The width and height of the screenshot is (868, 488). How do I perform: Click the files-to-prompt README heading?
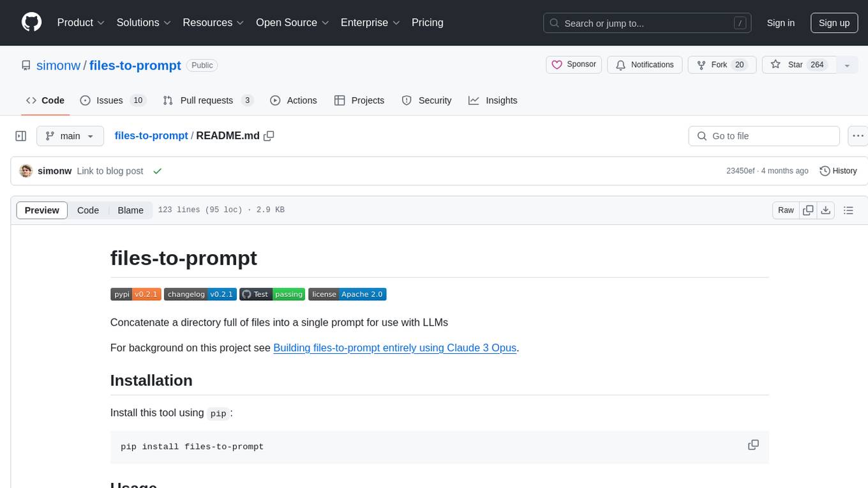point(184,257)
